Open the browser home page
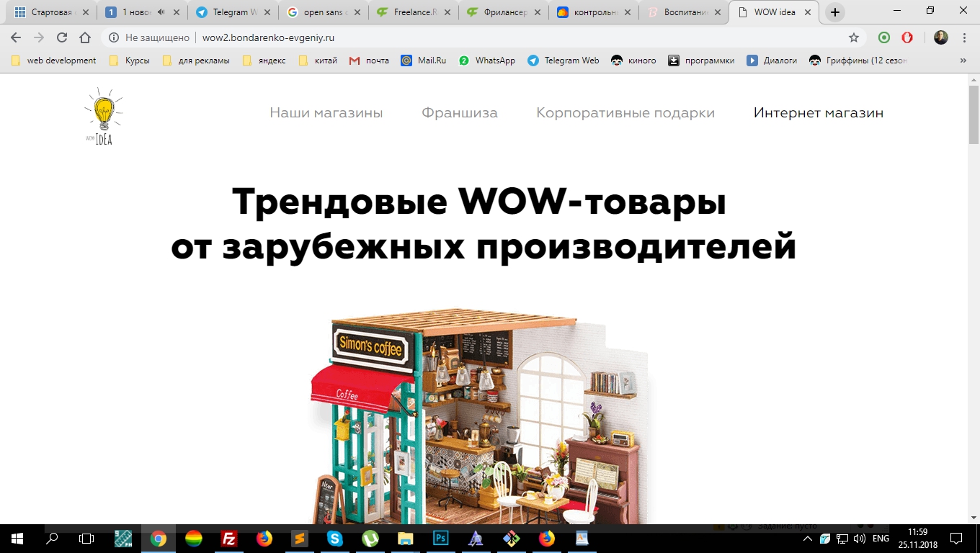 coord(85,37)
